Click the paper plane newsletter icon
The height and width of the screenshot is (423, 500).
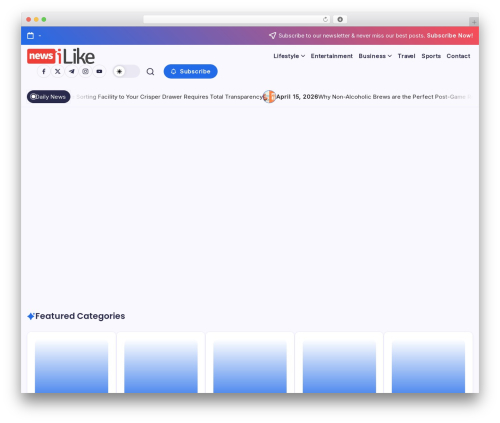pos(272,35)
